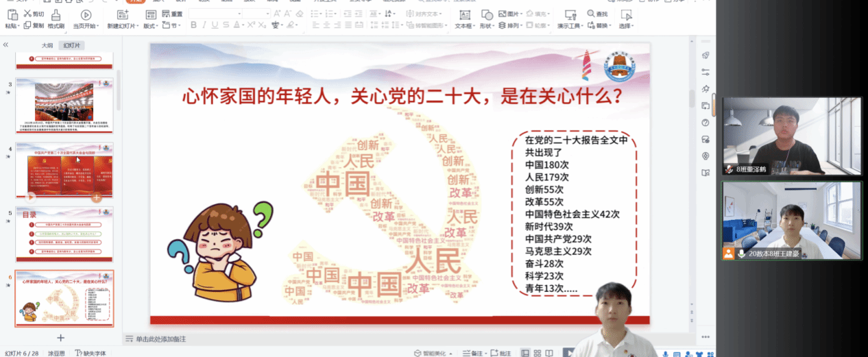Select slide 4 thumbnail in the panel
Screen dimensions: 868x357
click(x=64, y=170)
